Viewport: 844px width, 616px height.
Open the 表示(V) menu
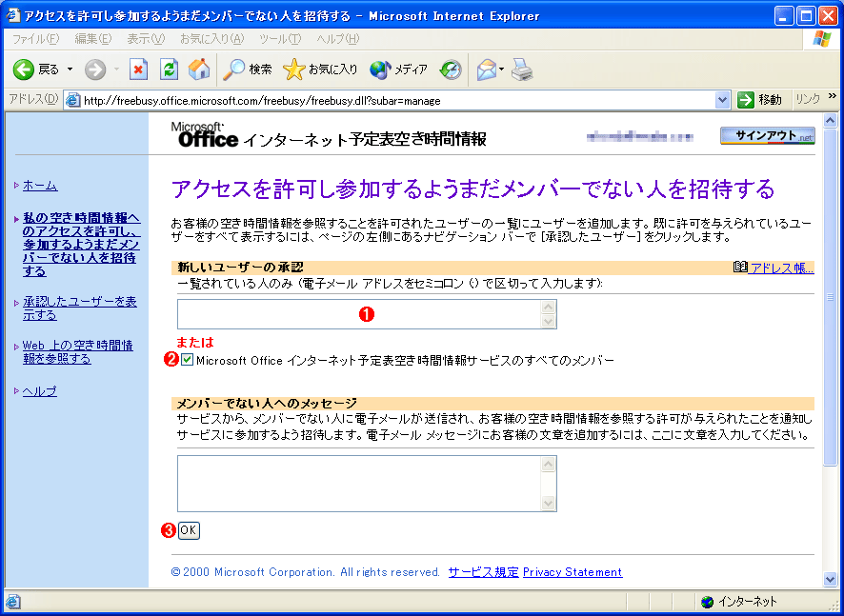point(146,39)
